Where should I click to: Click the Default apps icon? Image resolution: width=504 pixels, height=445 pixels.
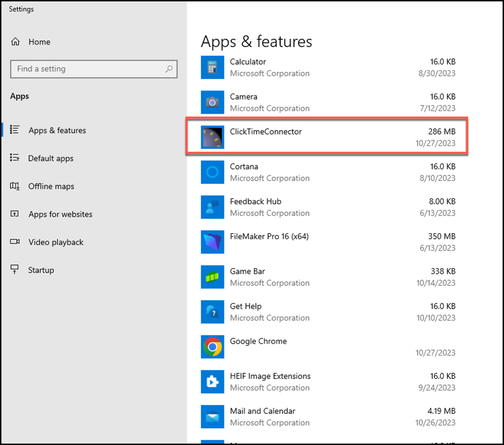point(14,158)
